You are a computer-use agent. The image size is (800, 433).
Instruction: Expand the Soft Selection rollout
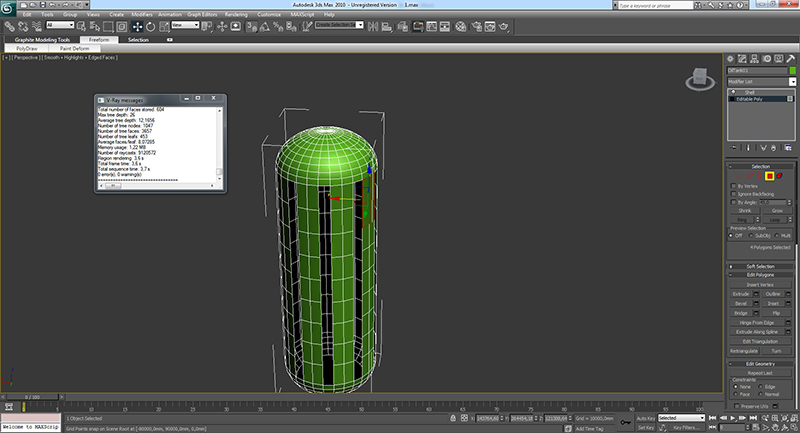coord(760,266)
